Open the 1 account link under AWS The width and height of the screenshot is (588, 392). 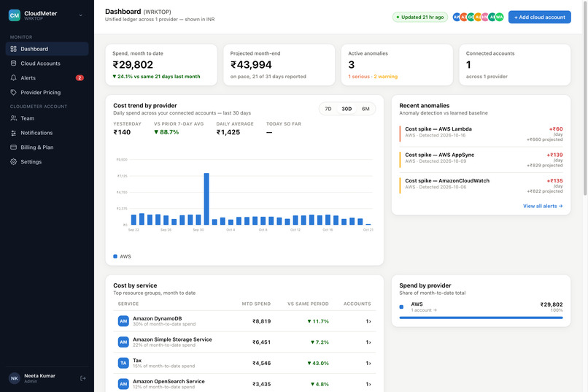[424, 310]
